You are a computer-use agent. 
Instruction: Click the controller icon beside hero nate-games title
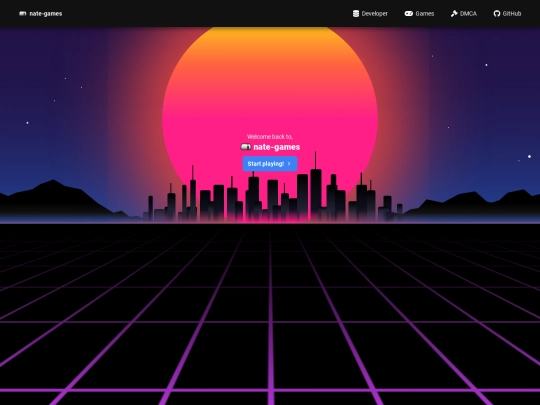click(246, 147)
